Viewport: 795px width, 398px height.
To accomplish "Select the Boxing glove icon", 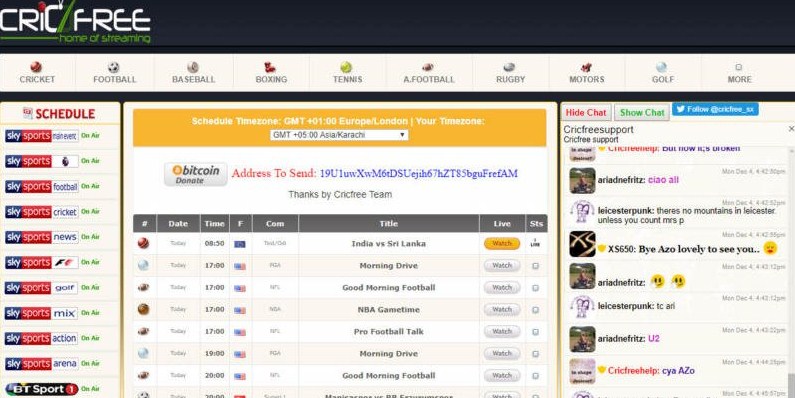I will pyautogui.click(x=270, y=67).
